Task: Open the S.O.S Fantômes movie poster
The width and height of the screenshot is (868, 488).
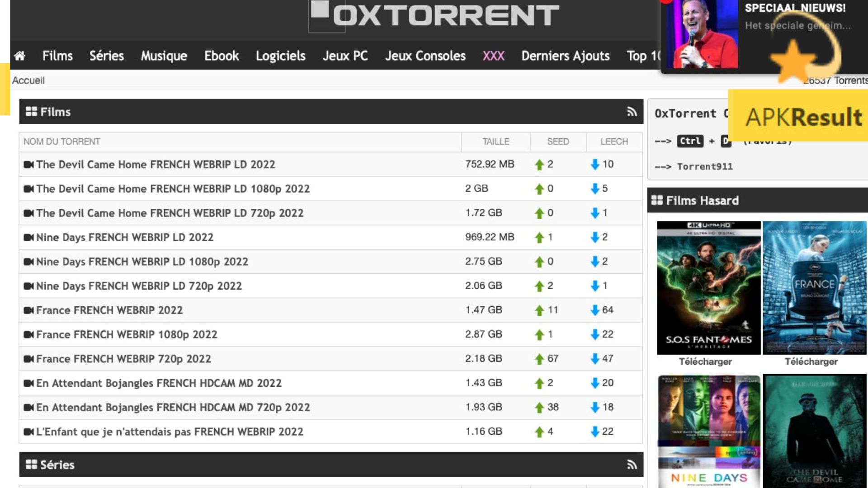Action: click(708, 288)
